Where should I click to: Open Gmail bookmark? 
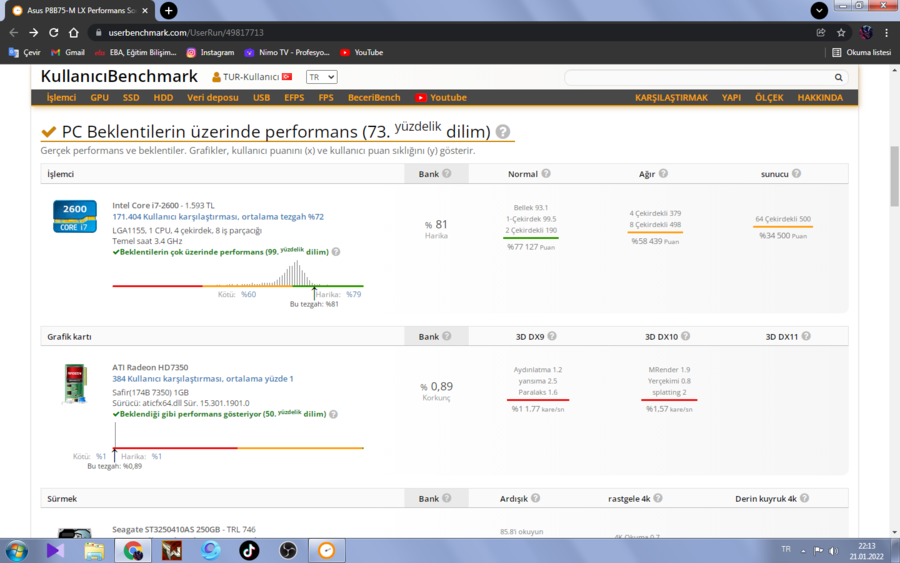pos(68,52)
